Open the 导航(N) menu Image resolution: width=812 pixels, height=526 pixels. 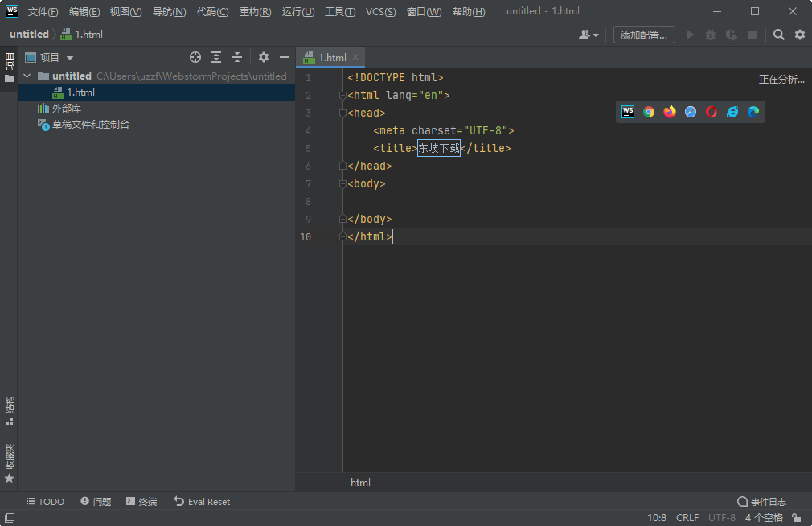[x=170, y=12]
